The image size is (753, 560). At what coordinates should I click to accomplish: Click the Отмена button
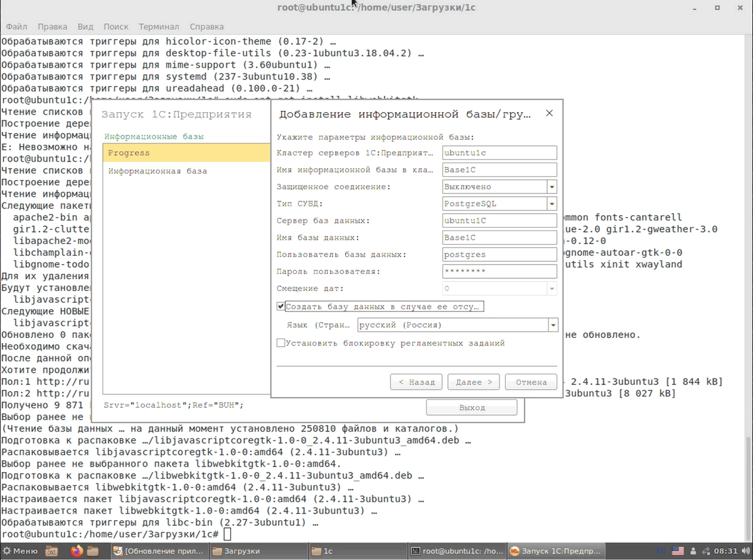tap(531, 382)
